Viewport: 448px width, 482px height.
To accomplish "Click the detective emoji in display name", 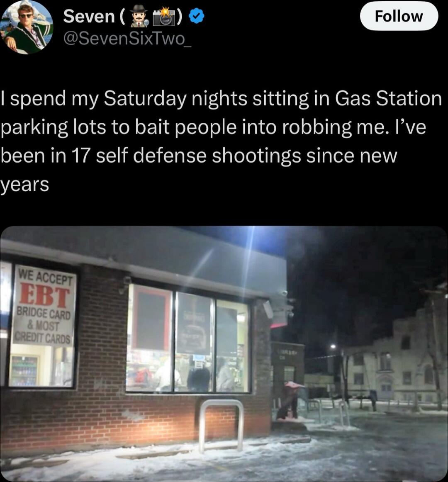I will 140,16.
